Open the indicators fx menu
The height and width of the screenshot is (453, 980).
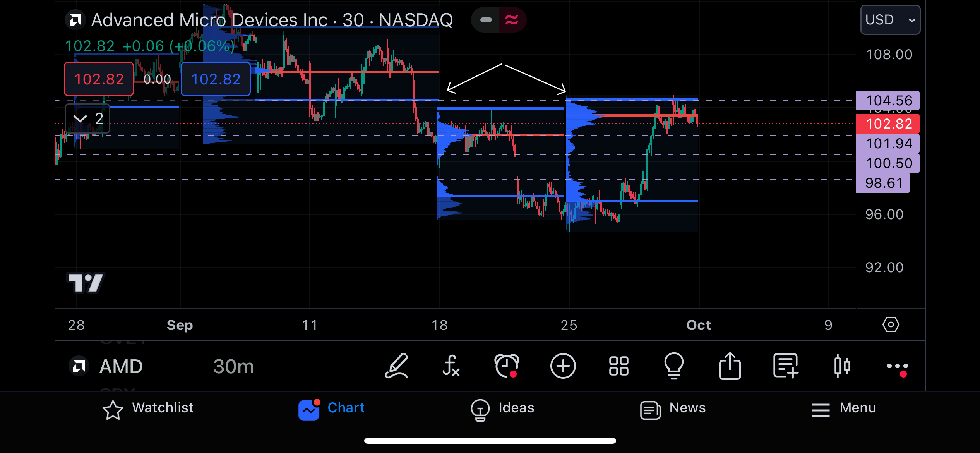click(x=451, y=366)
